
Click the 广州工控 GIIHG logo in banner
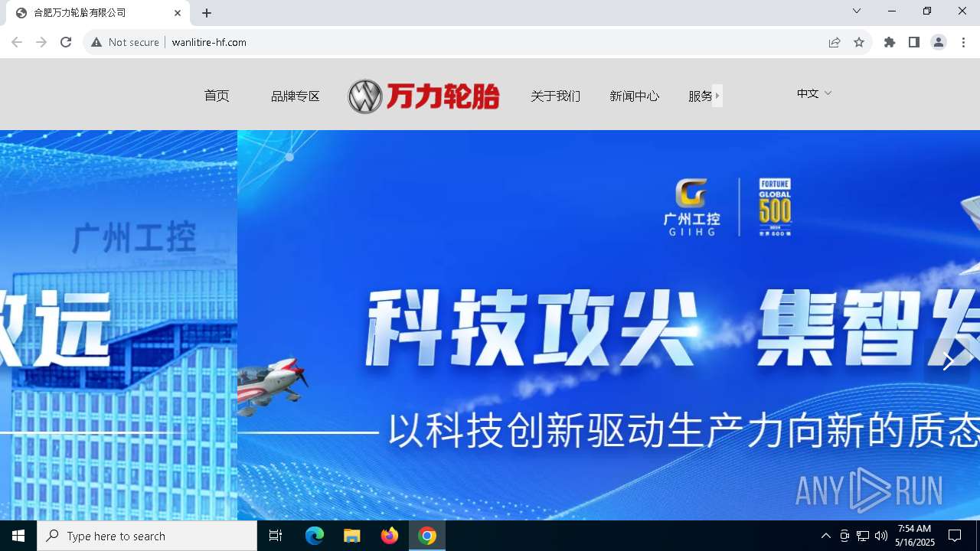tap(691, 207)
